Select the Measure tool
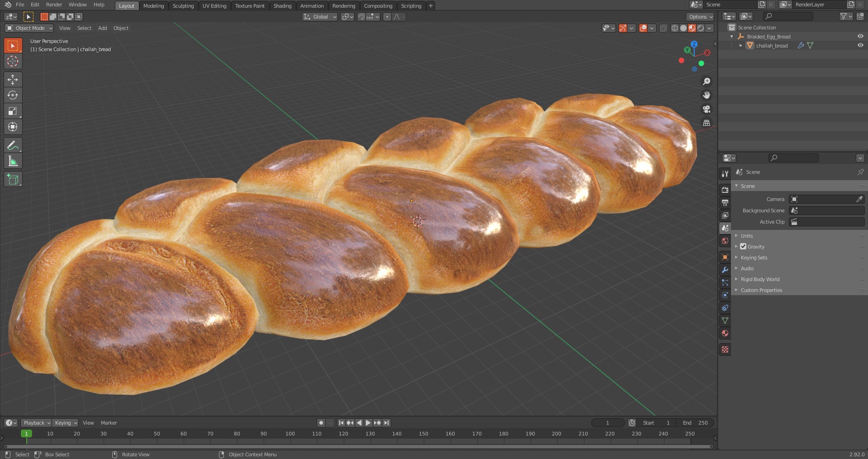The image size is (868, 459). tap(13, 161)
